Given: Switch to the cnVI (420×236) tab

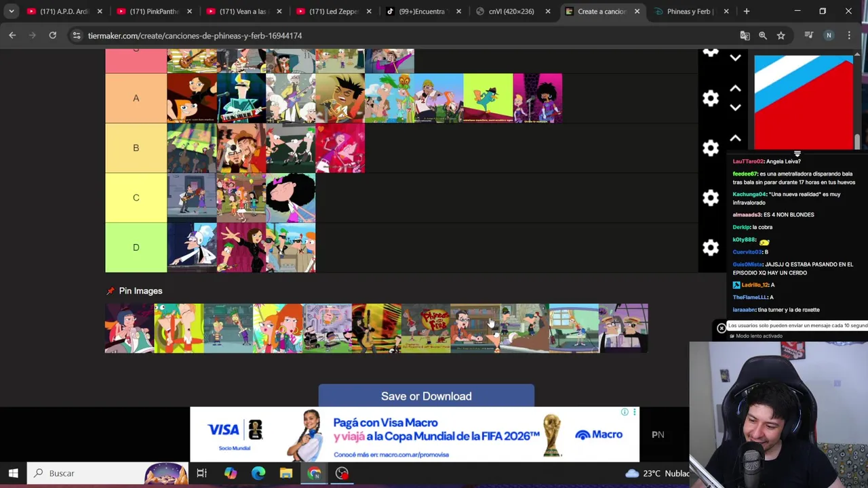Looking at the screenshot, I should click(x=512, y=12).
